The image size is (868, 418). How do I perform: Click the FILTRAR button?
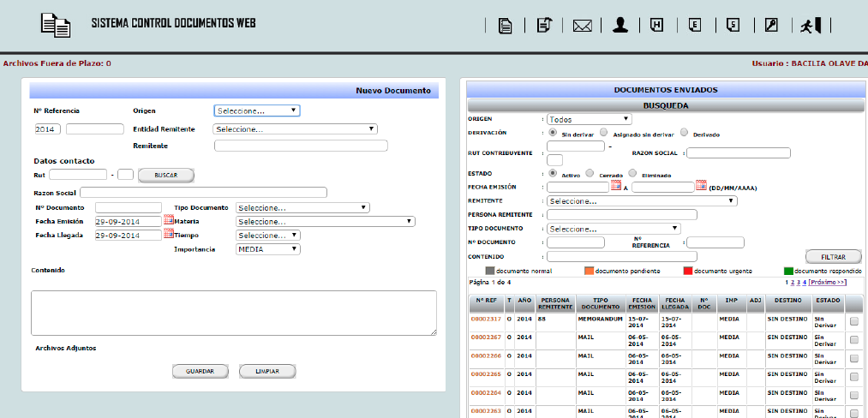click(834, 257)
